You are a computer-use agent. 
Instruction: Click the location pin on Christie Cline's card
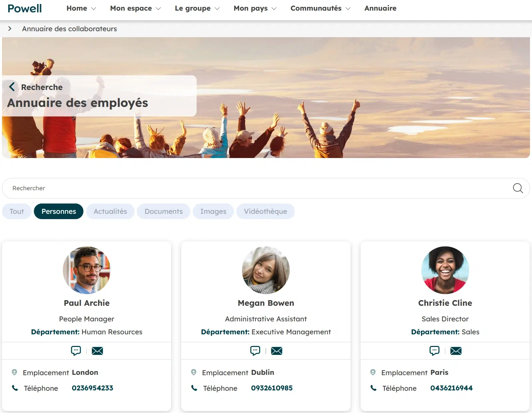click(x=373, y=372)
